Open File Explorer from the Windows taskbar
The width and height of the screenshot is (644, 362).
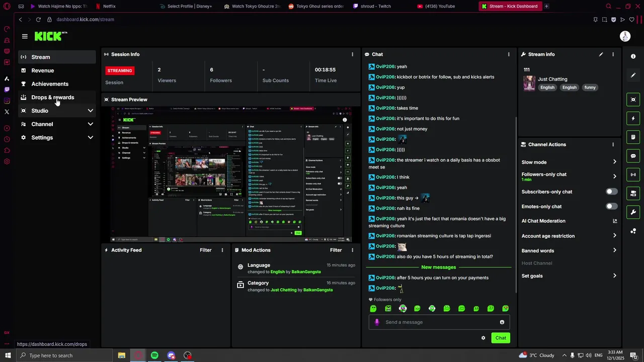(122, 355)
